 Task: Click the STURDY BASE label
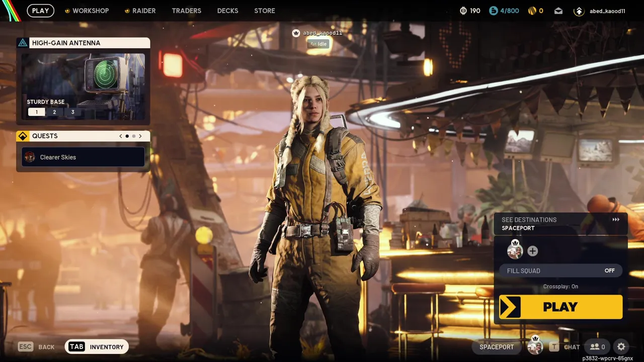[46, 102]
